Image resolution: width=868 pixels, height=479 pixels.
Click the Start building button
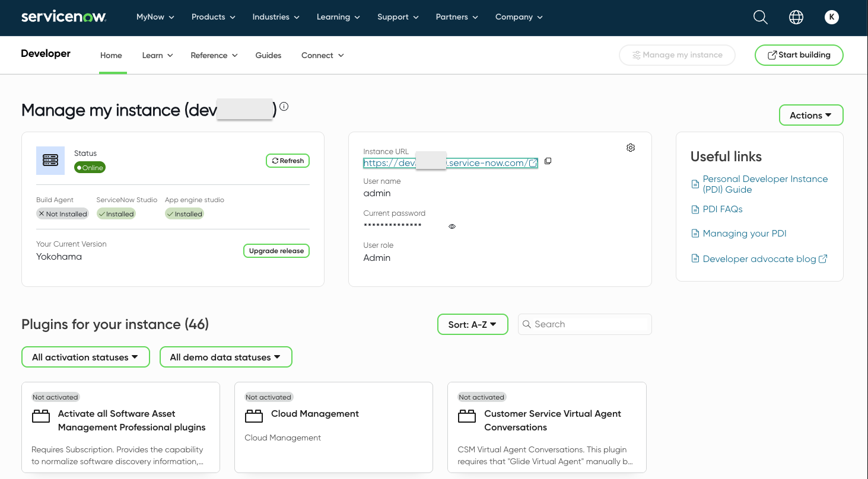pos(799,55)
